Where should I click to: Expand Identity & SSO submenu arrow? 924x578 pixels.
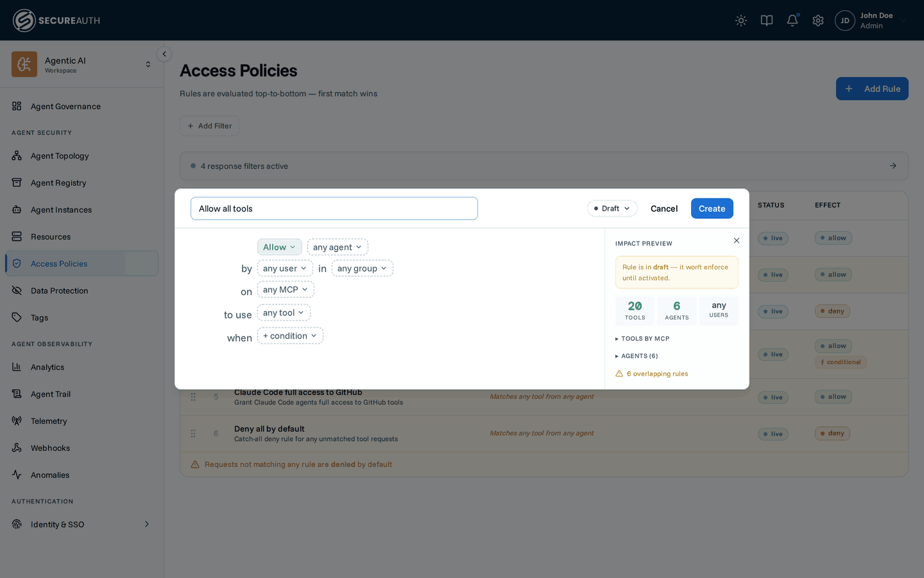[147, 524]
